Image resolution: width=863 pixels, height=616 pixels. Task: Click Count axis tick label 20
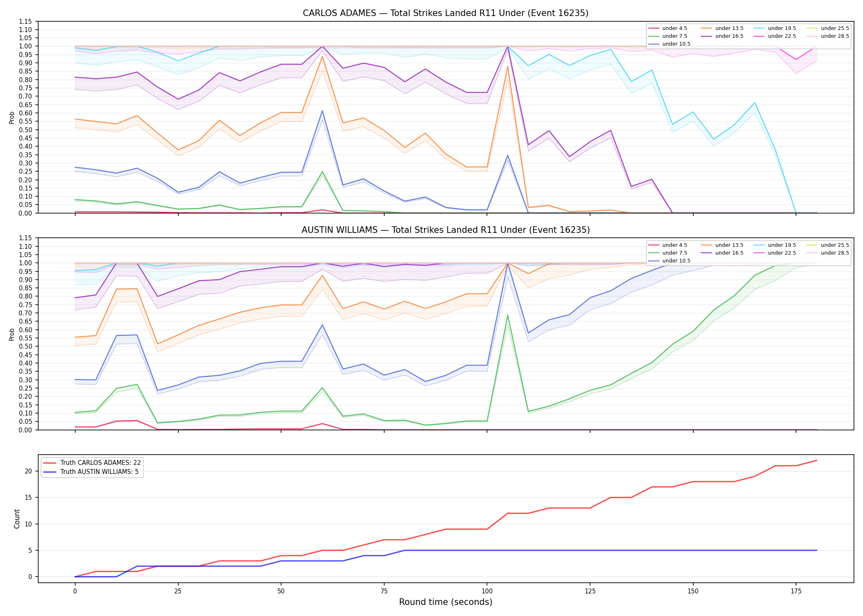point(28,471)
